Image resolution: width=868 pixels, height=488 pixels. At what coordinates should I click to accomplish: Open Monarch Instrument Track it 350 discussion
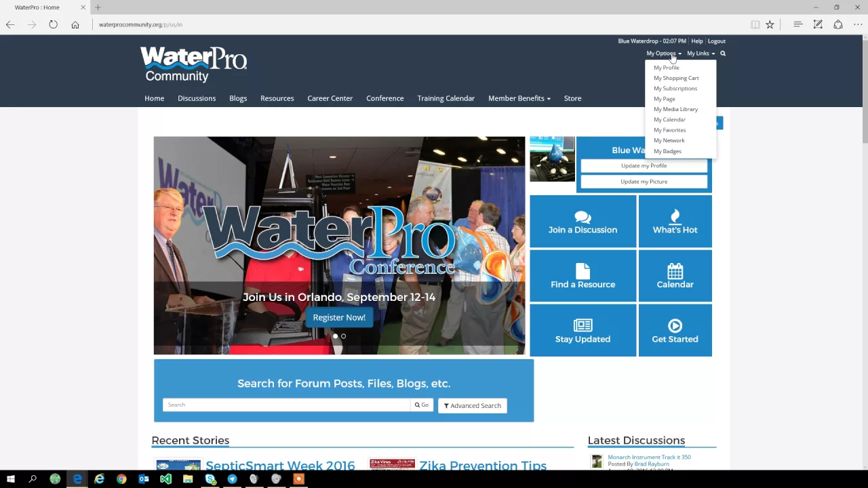pos(649,457)
